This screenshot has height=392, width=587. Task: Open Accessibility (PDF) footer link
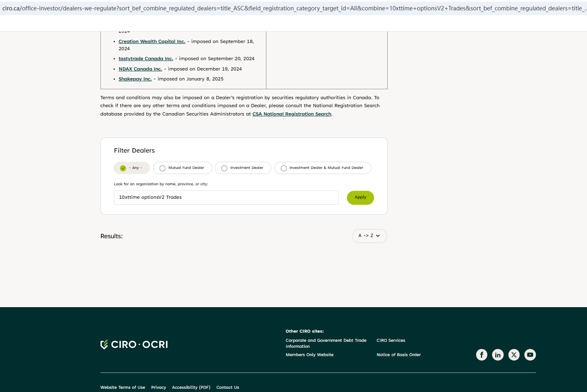pyautogui.click(x=191, y=388)
